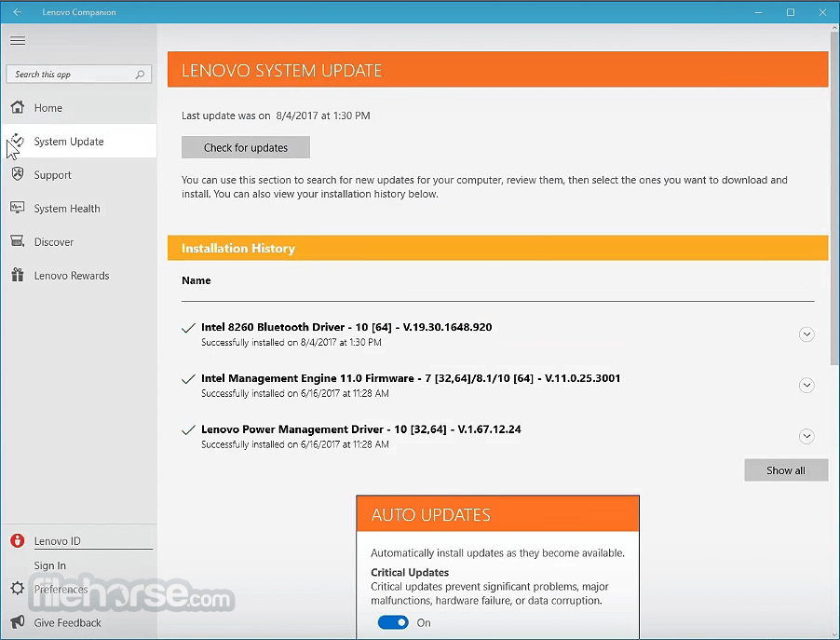This screenshot has width=840, height=640.
Task: Click the System Update refresh icon
Action: pos(18,141)
